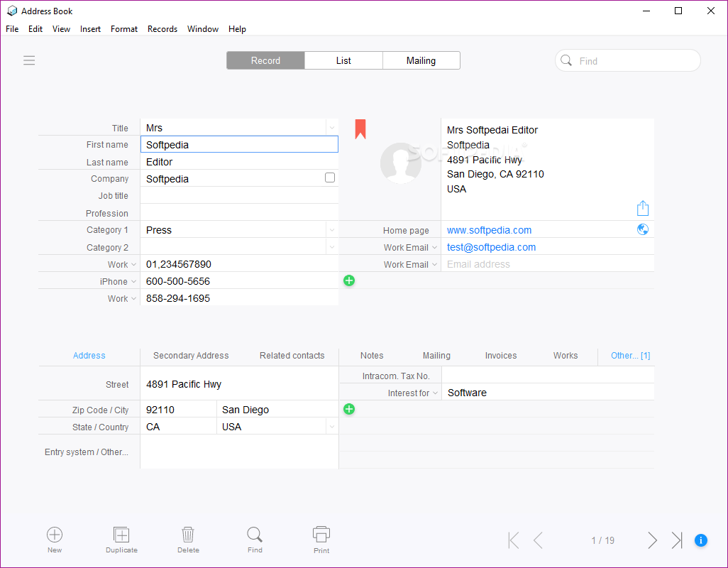Open the Format menu

(124, 29)
